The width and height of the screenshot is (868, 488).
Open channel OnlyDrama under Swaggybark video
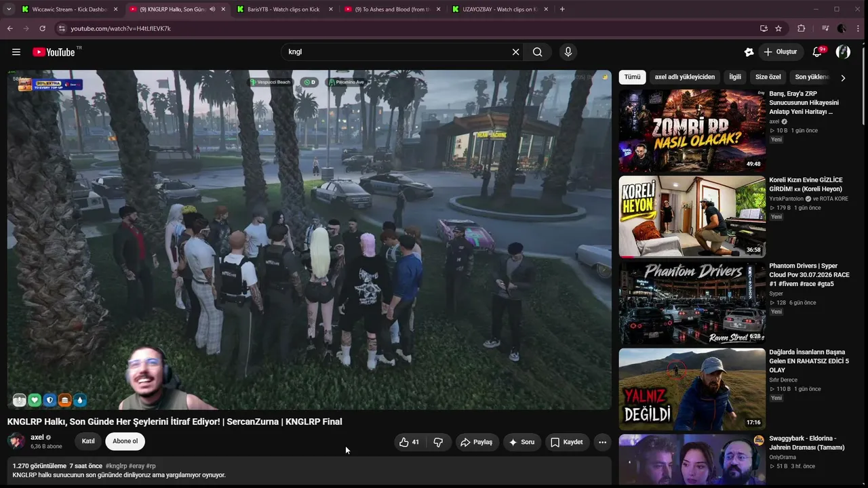coord(783,457)
